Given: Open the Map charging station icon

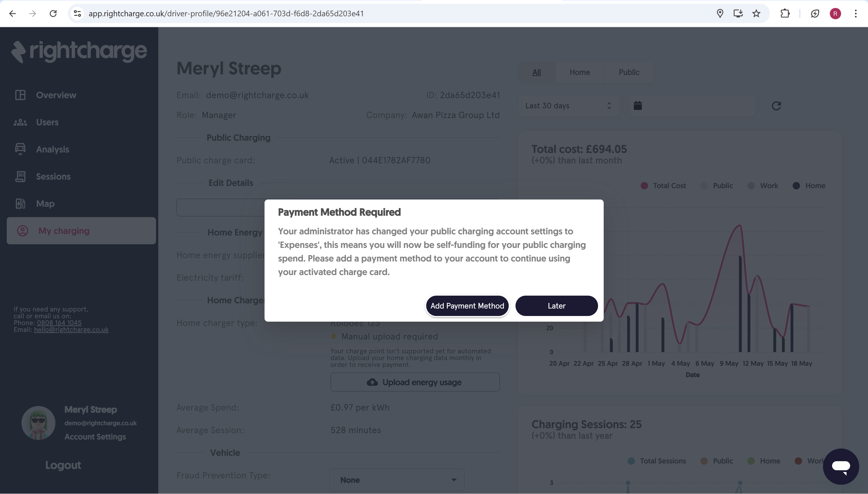Looking at the screenshot, I should (20, 204).
